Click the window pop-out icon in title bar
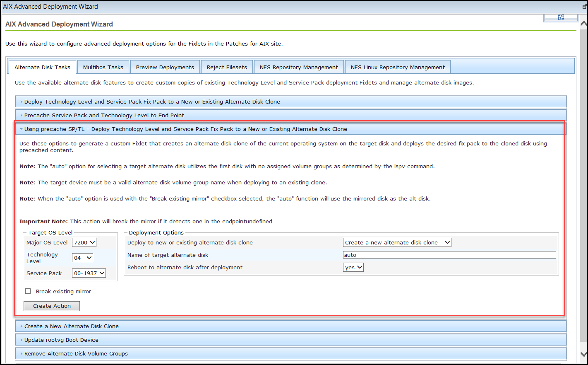Image resolution: width=588 pixels, height=365 pixels. [x=584, y=7]
